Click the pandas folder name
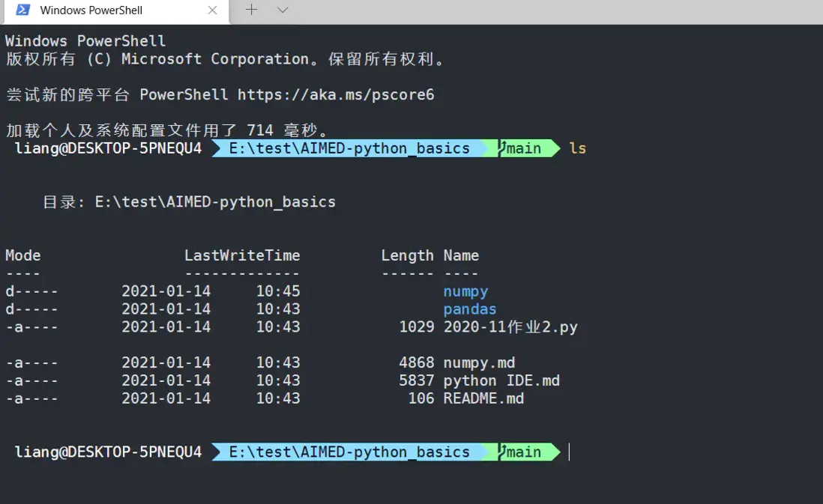This screenshot has width=823, height=504. pyautogui.click(x=470, y=309)
